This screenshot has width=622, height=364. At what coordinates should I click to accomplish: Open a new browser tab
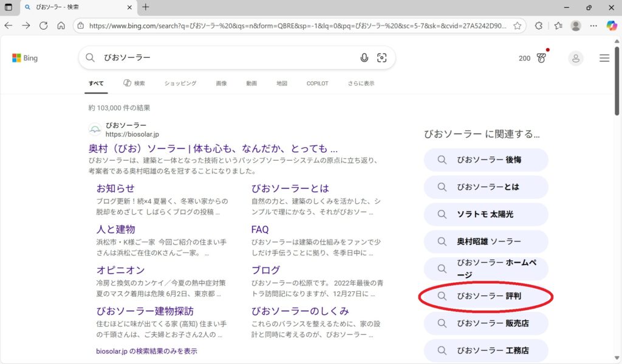(x=146, y=7)
